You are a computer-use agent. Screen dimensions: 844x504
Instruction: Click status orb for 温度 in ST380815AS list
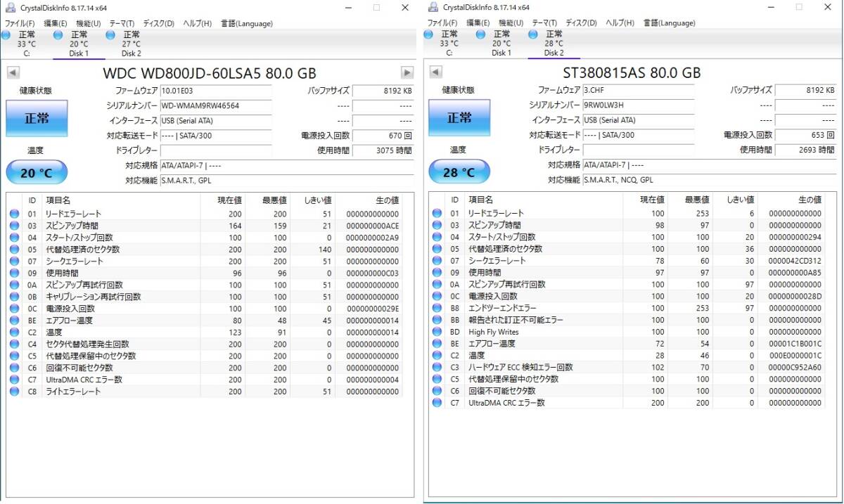437,356
